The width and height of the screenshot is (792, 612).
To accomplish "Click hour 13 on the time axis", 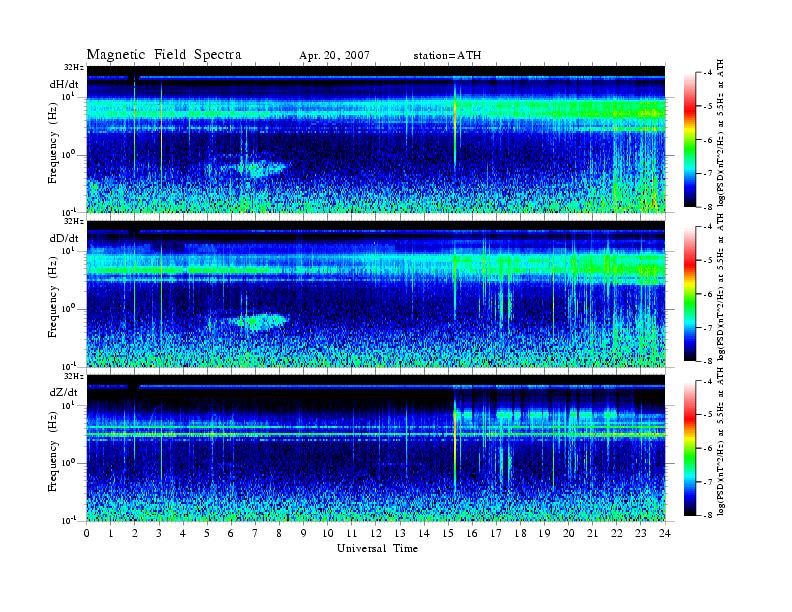I will pyautogui.click(x=400, y=534).
